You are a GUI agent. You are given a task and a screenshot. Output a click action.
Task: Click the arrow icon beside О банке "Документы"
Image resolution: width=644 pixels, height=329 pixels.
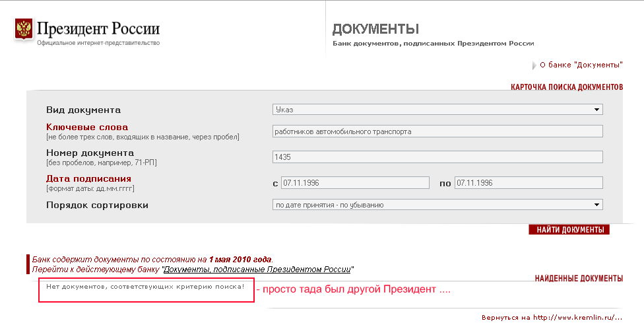534,65
